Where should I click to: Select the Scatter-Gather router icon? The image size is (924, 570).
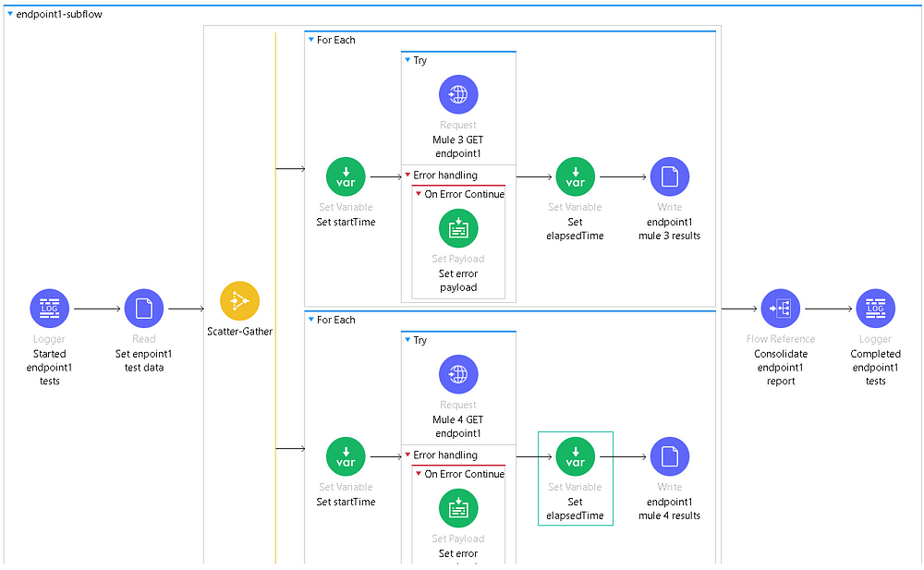pos(240,299)
